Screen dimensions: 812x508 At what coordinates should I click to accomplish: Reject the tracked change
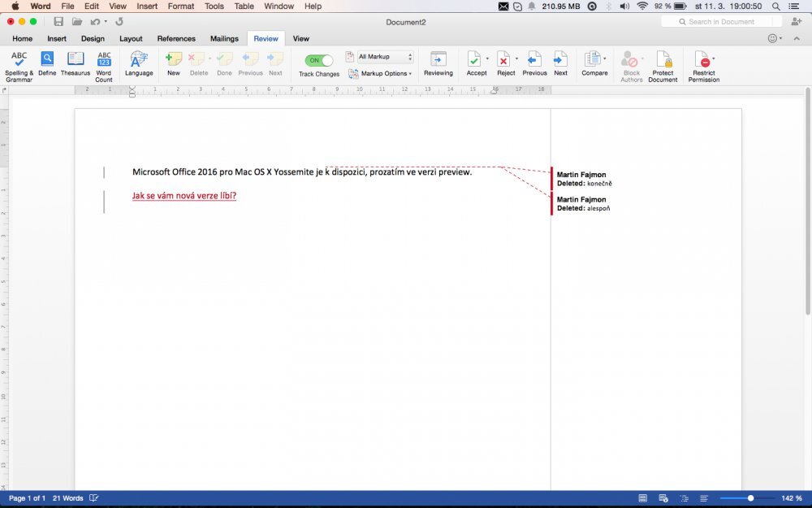(505, 63)
